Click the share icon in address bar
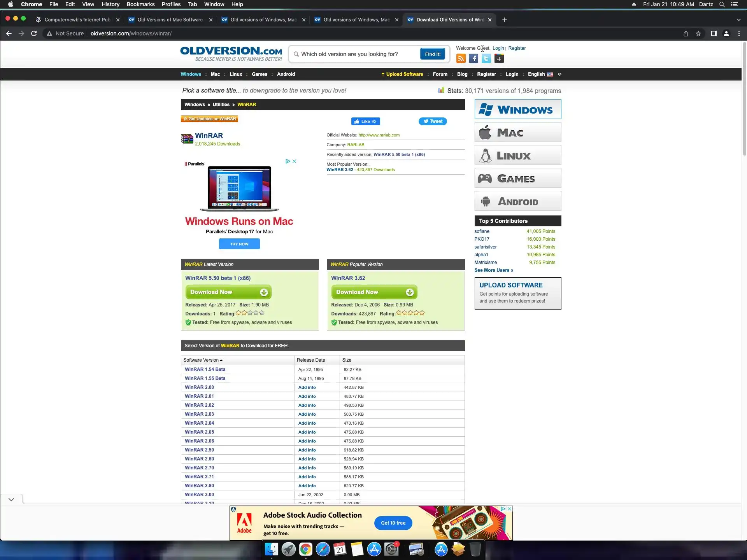Viewport: 747px width, 560px height. [686, 33]
